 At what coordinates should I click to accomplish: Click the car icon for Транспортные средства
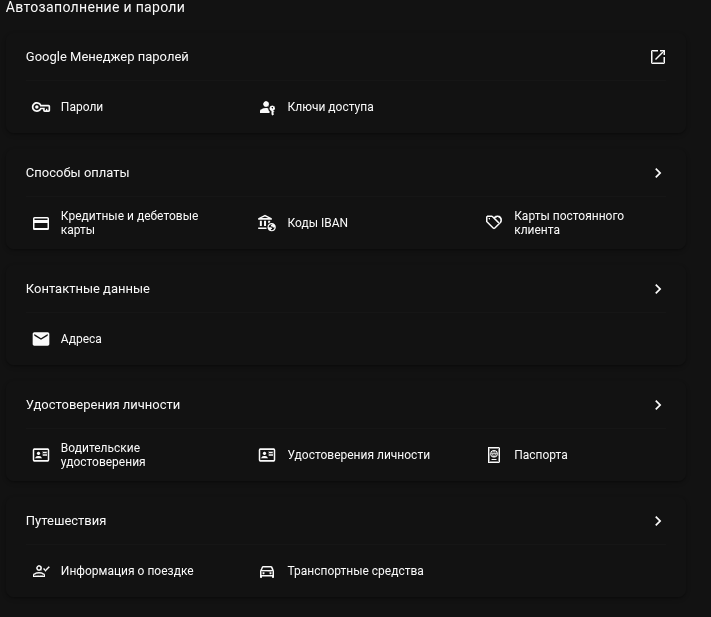click(x=267, y=572)
